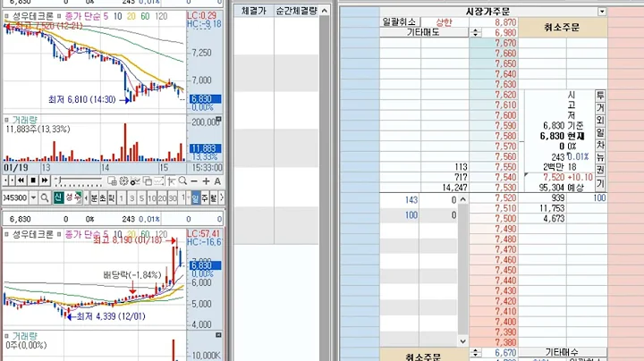This screenshot has height=361, width=644.
Task: Click the chart replay speed slider
Action: [x=78, y=180]
